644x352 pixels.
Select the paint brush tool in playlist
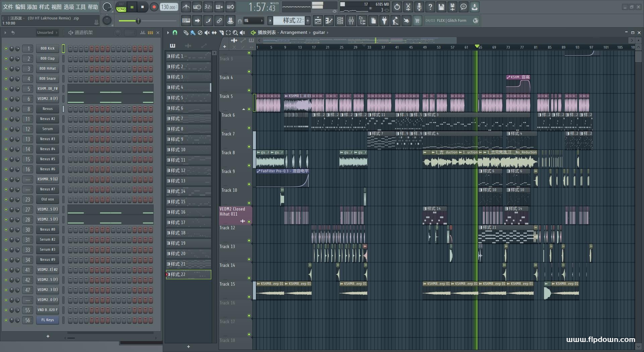(193, 33)
